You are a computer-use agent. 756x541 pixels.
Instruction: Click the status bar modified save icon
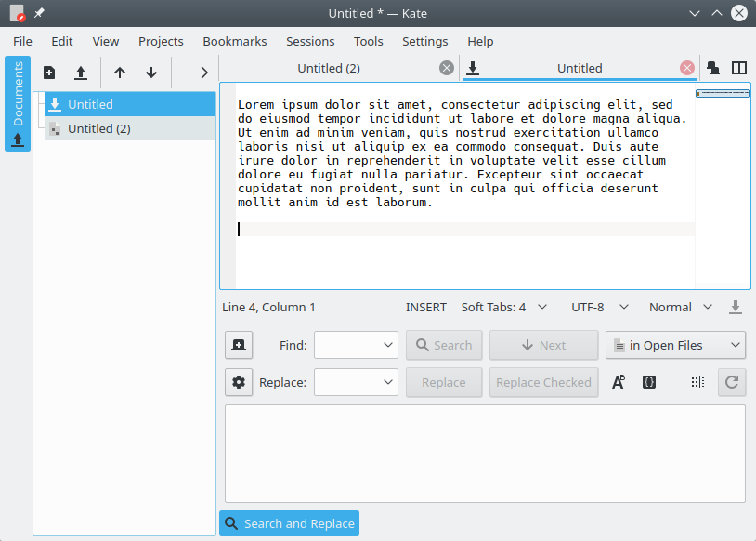736,308
